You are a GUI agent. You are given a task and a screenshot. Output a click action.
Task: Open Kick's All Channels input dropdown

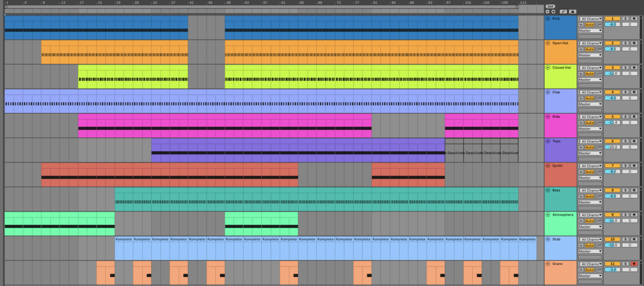(x=590, y=18)
